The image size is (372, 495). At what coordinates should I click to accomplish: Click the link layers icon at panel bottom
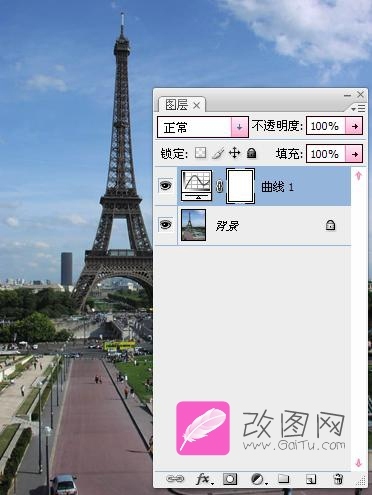coord(175,479)
